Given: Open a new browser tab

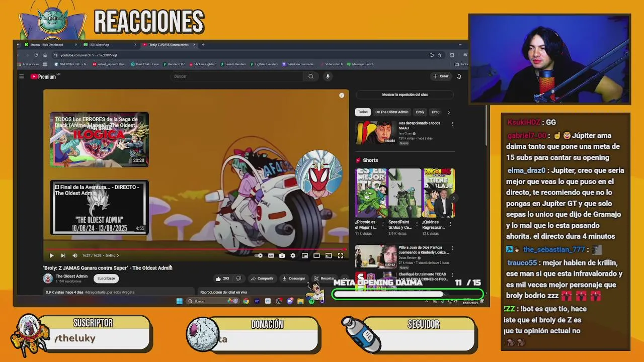Looking at the screenshot, I should pyautogui.click(x=203, y=45).
